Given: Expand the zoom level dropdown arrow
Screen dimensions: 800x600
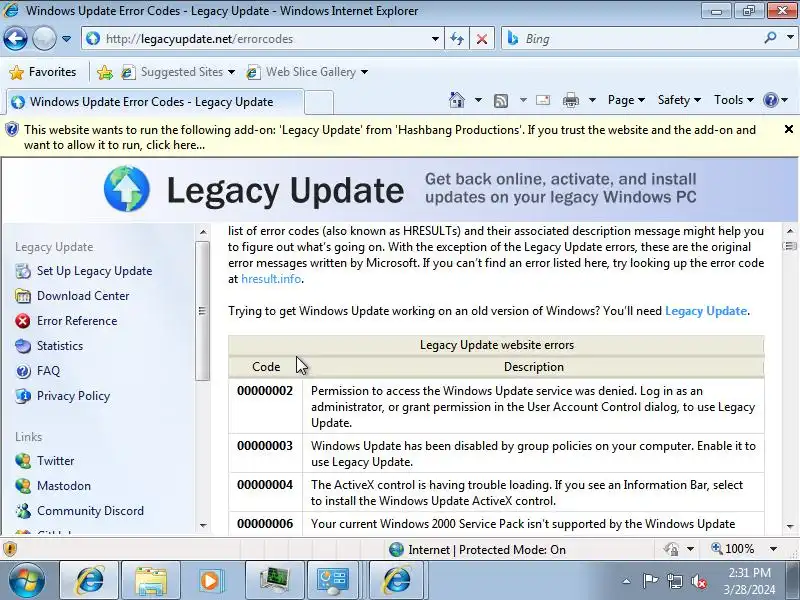Looking at the screenshot, I should pyautogui.click(x=773, y=549).
